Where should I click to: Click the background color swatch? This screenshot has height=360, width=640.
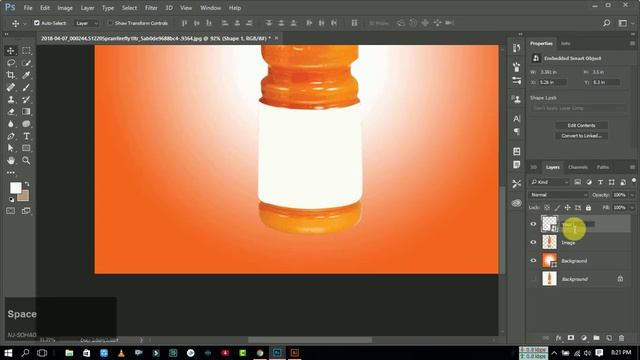(24, 197)
